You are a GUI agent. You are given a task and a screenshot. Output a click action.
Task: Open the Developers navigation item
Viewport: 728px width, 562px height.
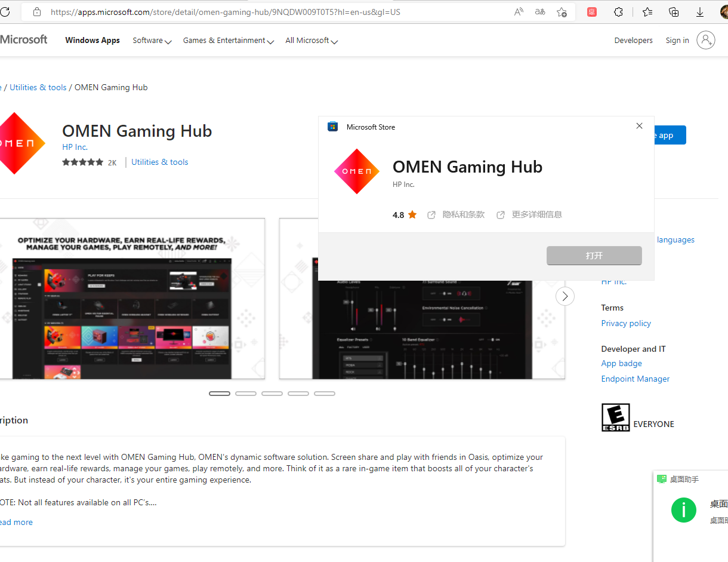point(633,40)
